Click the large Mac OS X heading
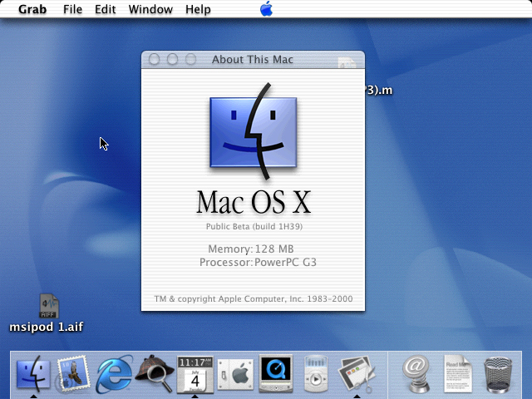532x399 pixels. click(x=254, y=202)
